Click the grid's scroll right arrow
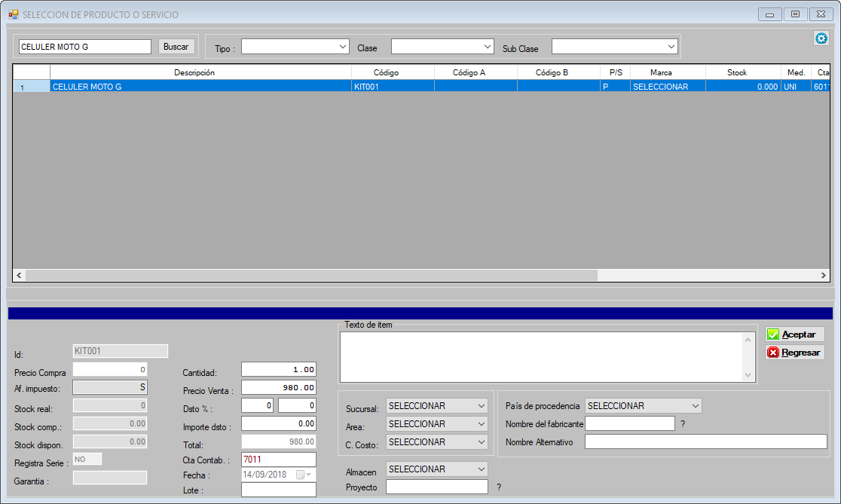This screenshot has width=841, height=504. pyautogui.click(x=824, y=275)
